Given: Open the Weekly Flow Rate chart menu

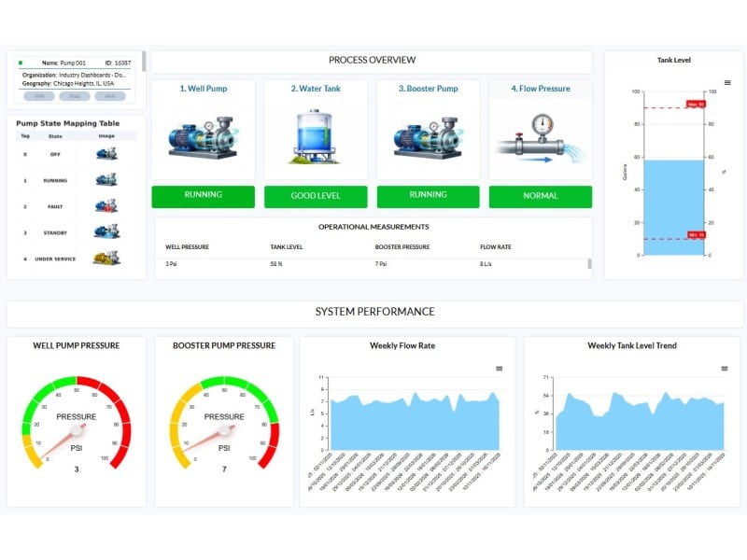Looking at the screenshot, I should pyautogui.click(x=499, y=369).
